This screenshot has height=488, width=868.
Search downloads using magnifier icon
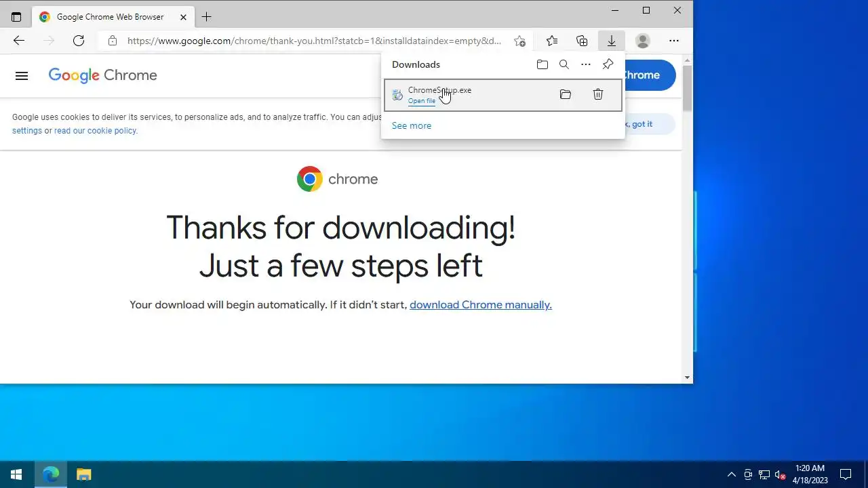564,64
